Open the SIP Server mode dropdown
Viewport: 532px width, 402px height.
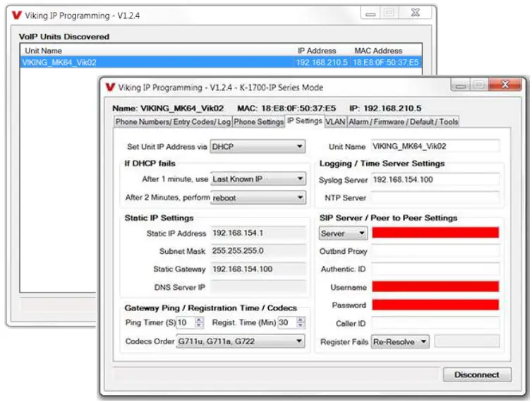click(343, 233)
